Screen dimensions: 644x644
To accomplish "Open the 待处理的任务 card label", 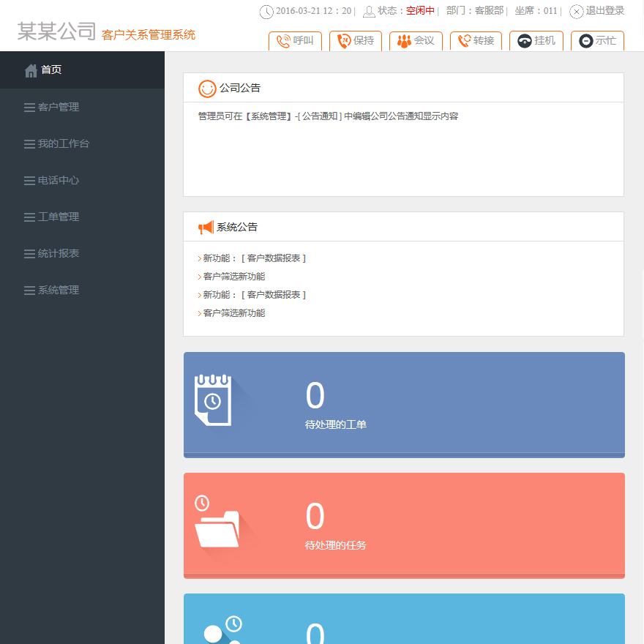I will click(x=336, y=545).
